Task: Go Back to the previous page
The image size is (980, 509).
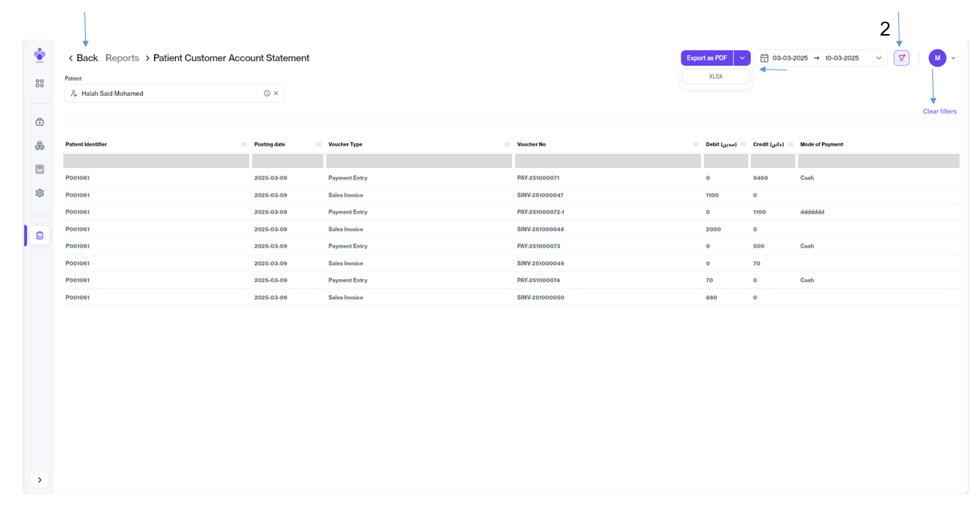Action: tap(83, 58)
